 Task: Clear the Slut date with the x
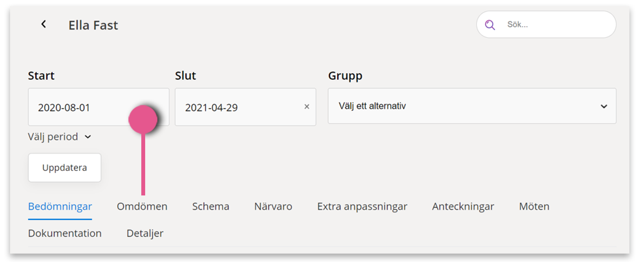pos(307,107)
